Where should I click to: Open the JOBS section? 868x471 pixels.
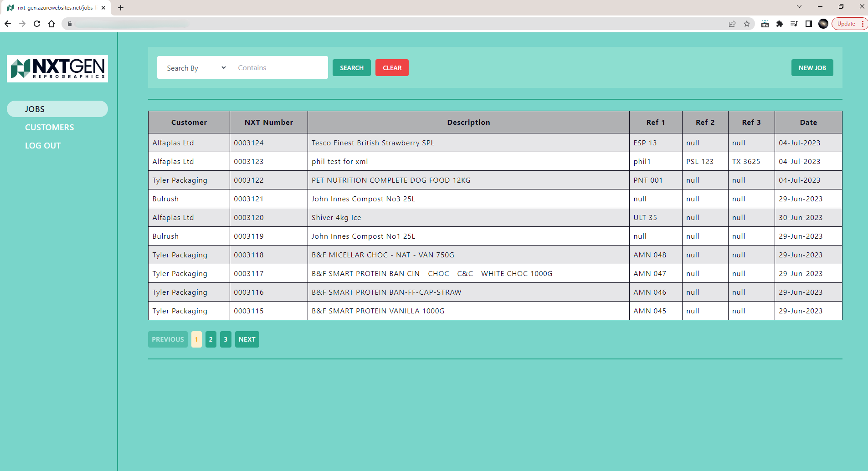click(57, 109)
